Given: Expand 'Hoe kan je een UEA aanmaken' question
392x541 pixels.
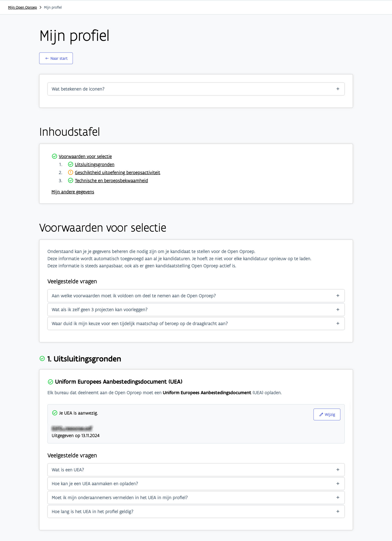Looking at the screenshot, I should point(196,484).
